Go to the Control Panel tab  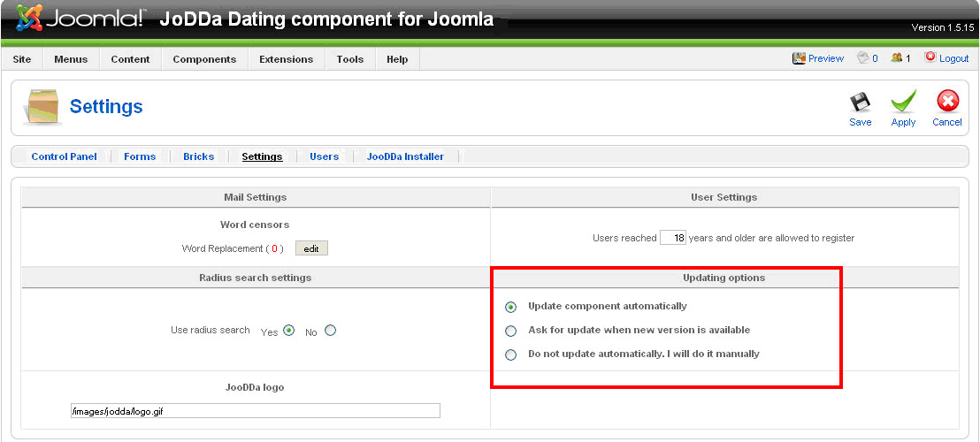pyautogui.click(x=65, y=156)
